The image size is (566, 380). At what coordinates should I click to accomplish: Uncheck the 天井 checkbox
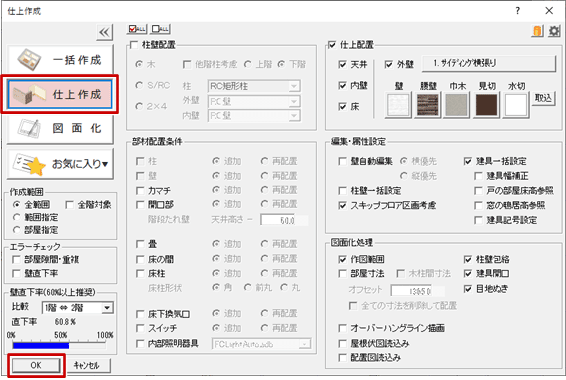tap(343, 64)
